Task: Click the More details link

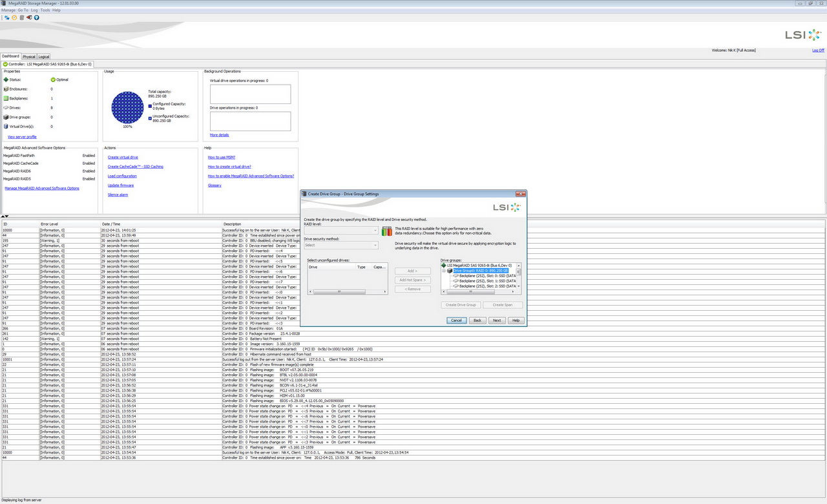Action: (x=219, y=135)
